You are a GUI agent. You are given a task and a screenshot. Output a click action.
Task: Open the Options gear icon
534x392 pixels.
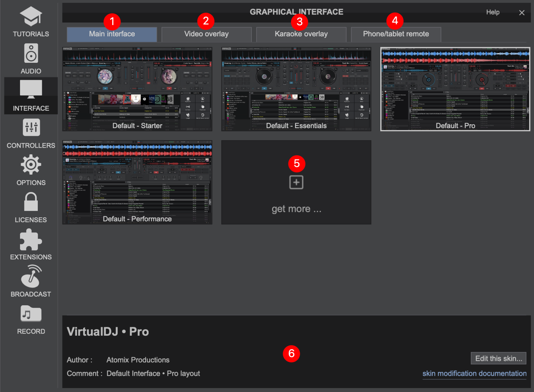point(31,165)
